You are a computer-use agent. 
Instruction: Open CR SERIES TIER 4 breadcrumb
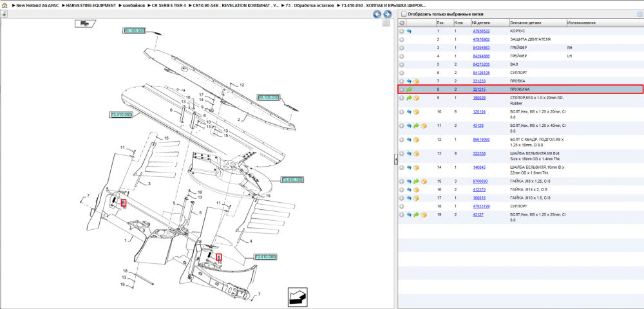point(169,5)
